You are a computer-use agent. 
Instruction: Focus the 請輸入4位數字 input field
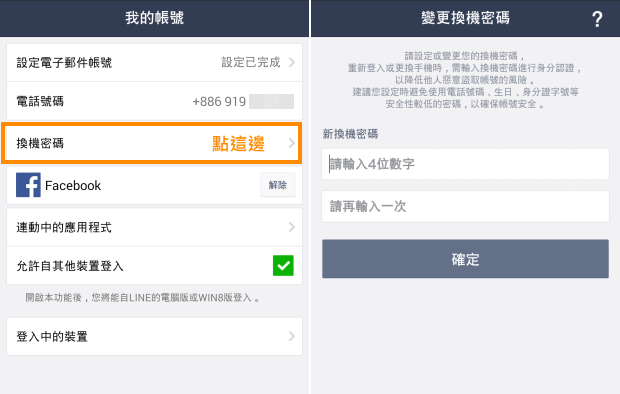tap(465, 164)
